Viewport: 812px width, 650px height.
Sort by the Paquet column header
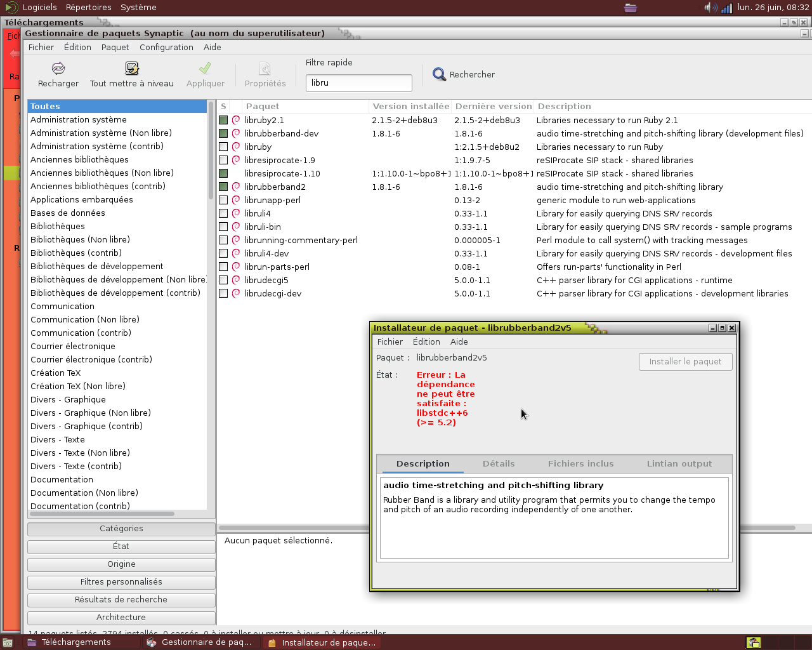point(263,106)
